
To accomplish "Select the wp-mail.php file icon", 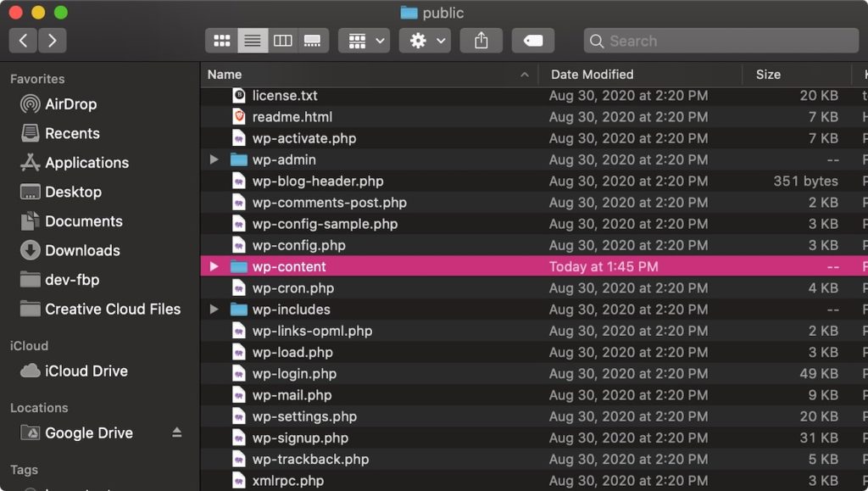I will click(238, 395).
